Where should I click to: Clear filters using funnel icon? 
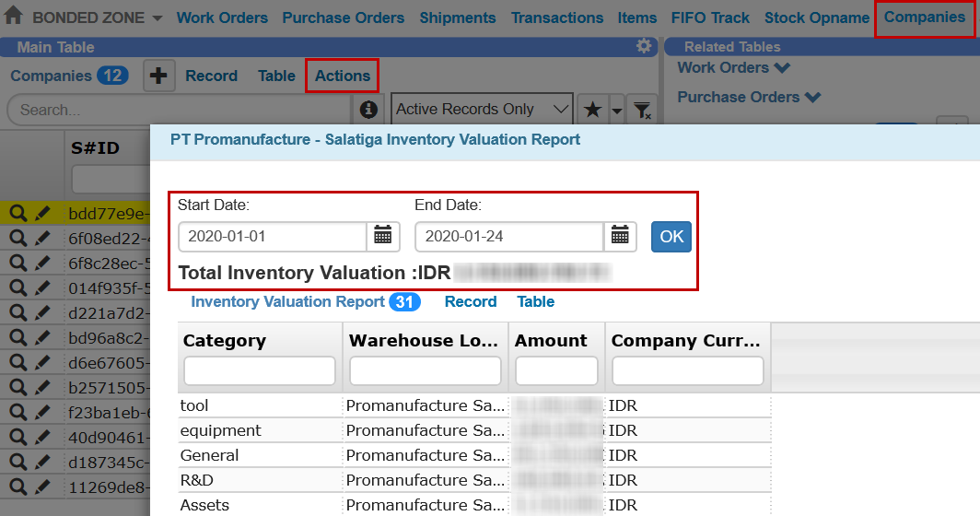(x=643, y=110)
